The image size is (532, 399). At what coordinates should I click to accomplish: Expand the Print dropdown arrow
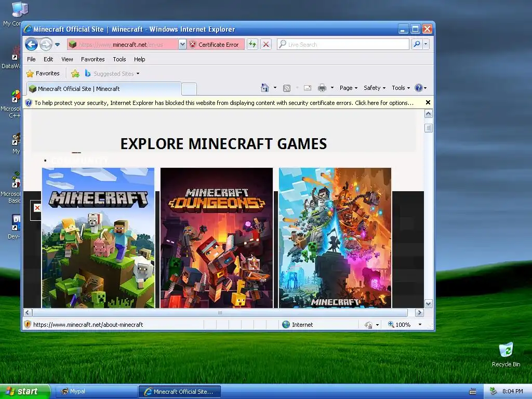click(332, 88)
